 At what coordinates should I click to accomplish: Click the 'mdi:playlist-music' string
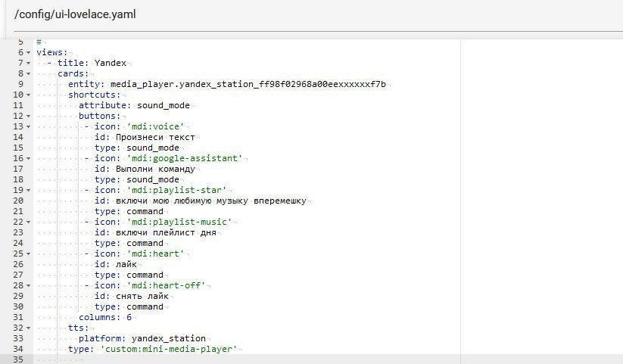(x=179, y=222)
